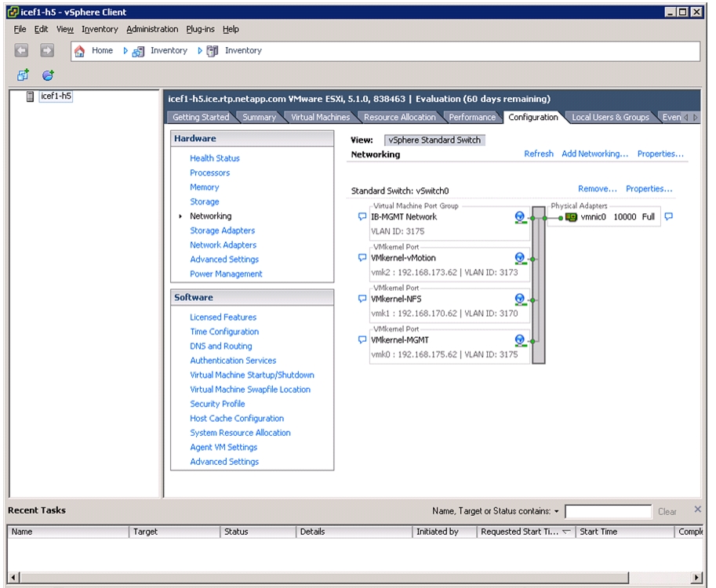Screen dimensions: 716x588
Task: Click Remove link for vSwitch0
Action: tap(598, 189)
